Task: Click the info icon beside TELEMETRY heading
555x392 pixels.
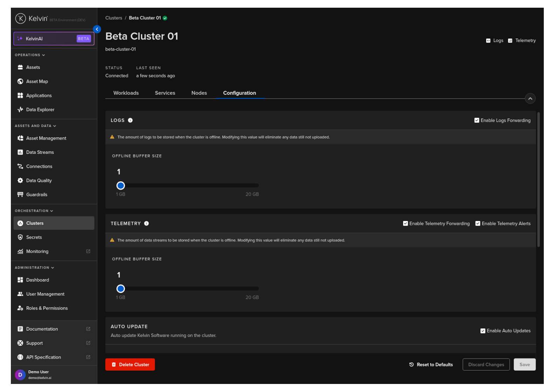Action: (x=146, y=224)
